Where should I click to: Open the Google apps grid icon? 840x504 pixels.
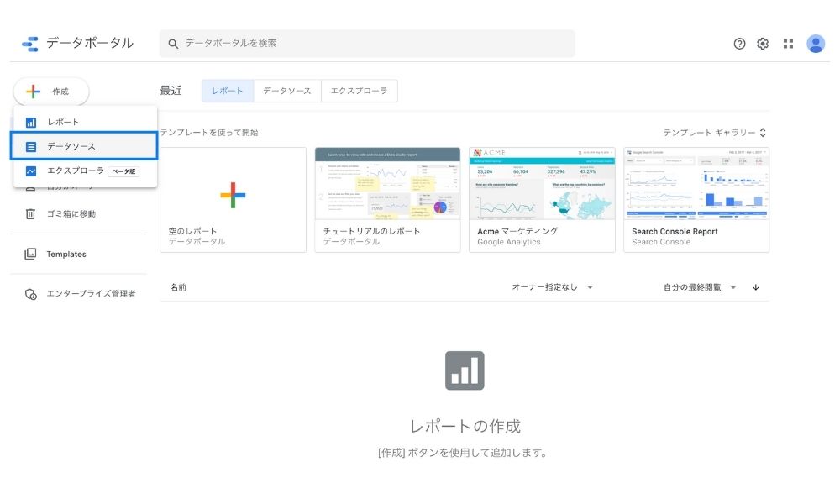tap(788, 44)
